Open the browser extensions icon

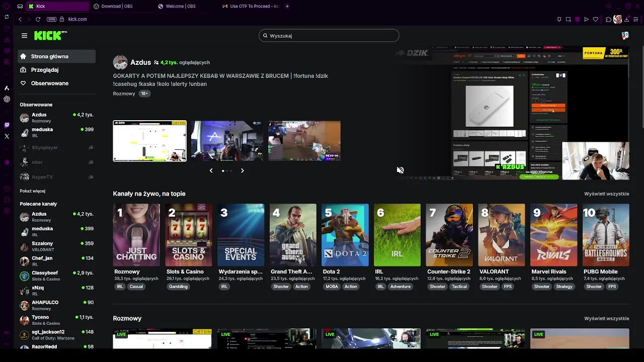coord(608,19)
